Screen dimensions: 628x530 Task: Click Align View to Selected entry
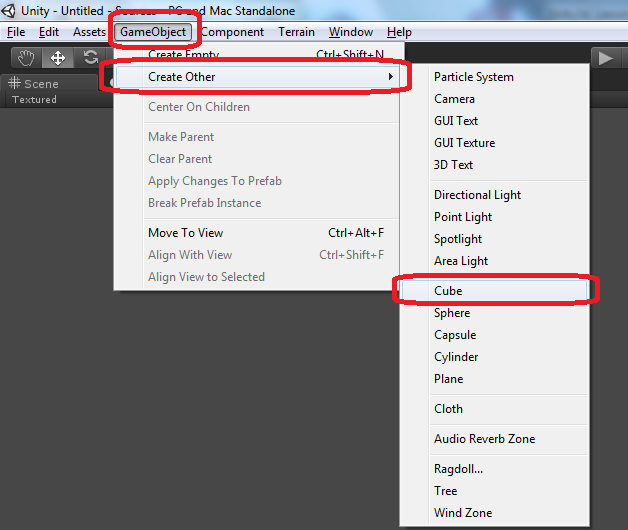click(258, 277)
